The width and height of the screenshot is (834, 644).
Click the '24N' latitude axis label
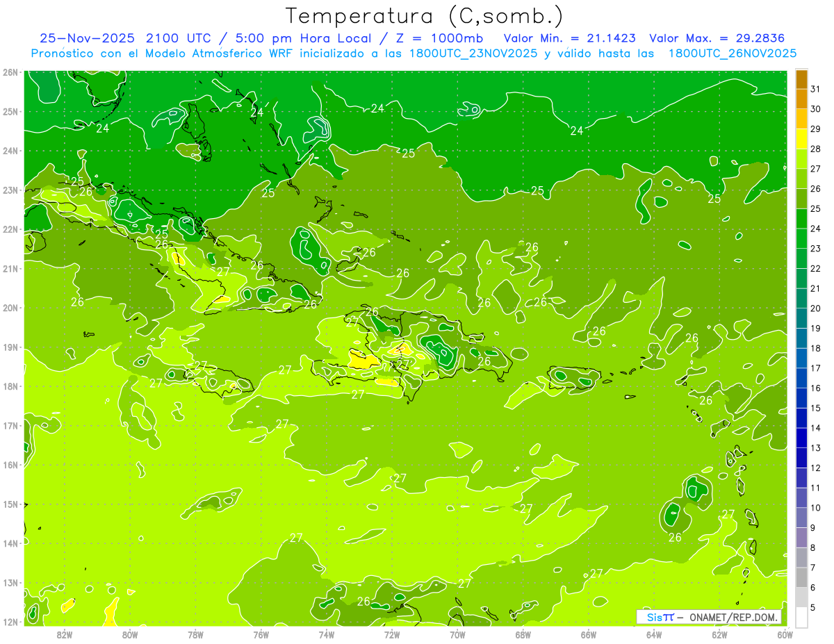[x=10, y=151]
